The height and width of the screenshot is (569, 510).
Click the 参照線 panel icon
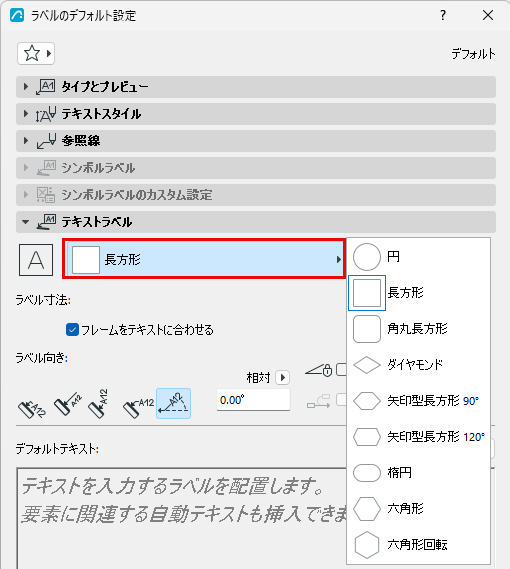pyautogui.click(x=46, y=141)
